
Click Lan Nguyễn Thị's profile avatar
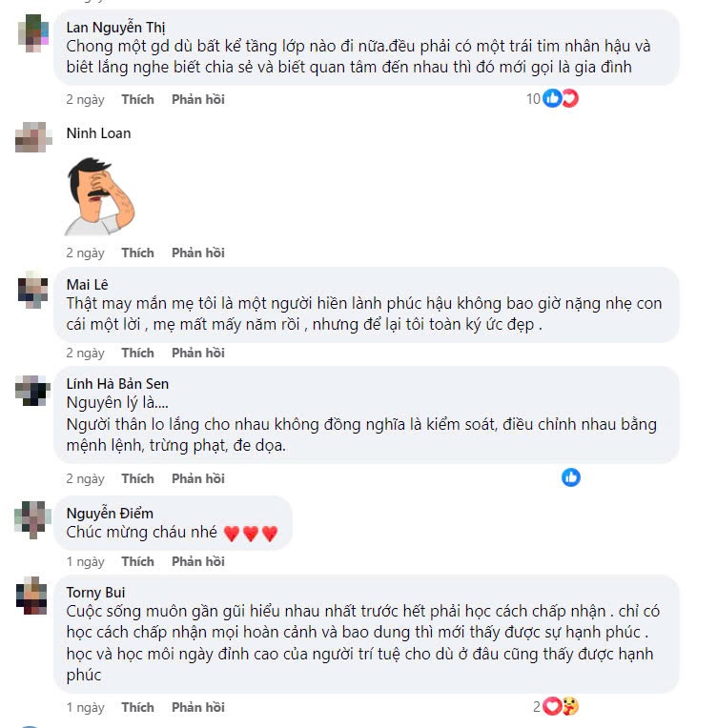pos(33,32)
